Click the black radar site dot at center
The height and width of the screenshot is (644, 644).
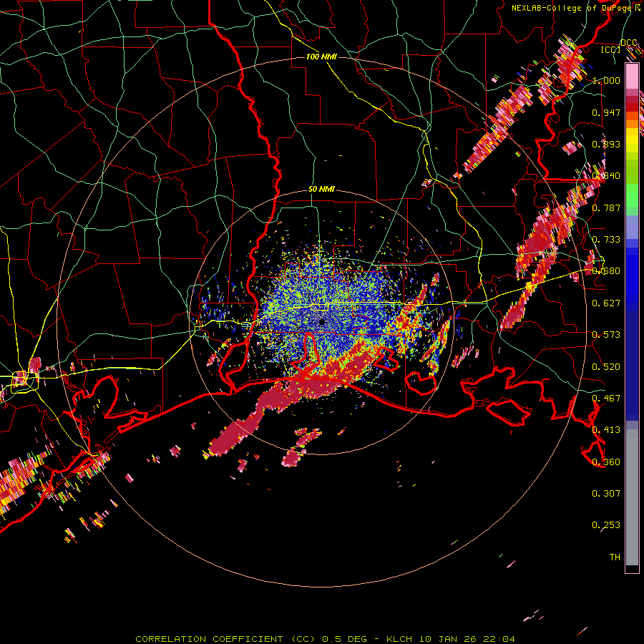coord(322,321)
